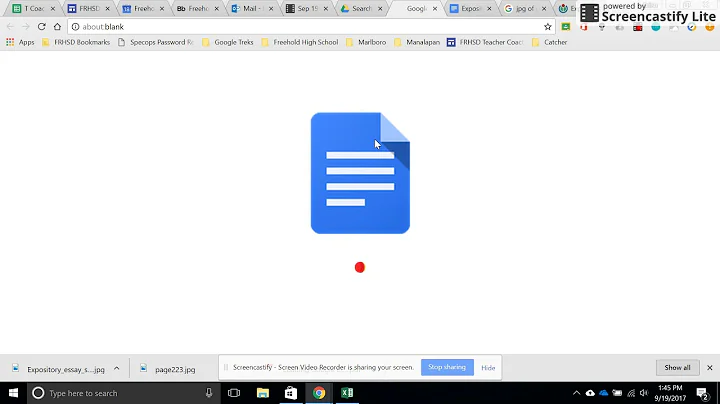This screenshot has height=404, width=720.
Task: Open Catcher bookmark folder
Action: point(550,42)
